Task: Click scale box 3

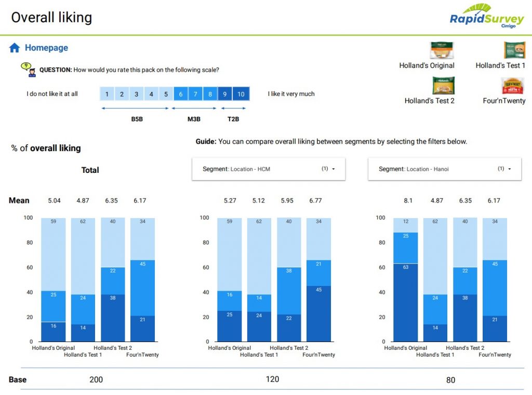Action: pos(137,94)
